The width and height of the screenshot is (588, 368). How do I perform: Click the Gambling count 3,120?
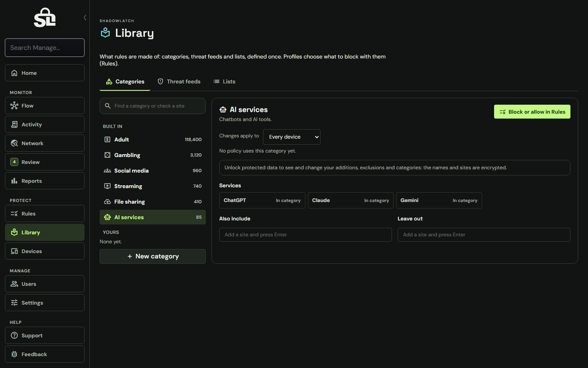(x=196, y=155)
